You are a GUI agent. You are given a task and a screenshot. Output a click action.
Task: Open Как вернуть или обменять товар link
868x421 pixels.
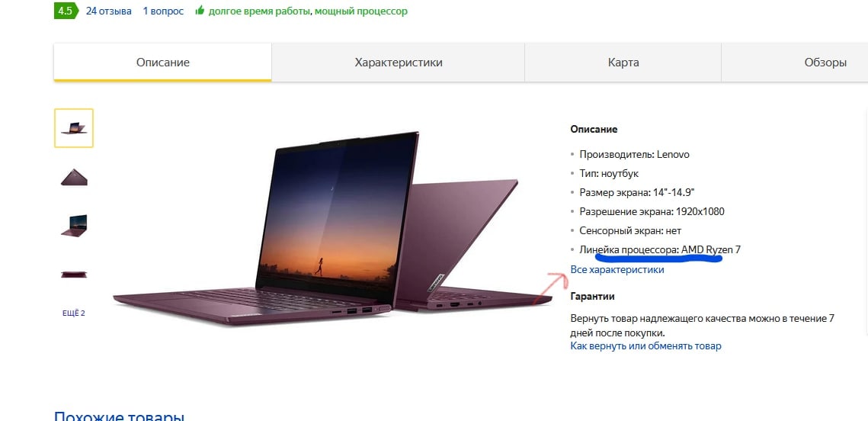[x=646, y=346]
